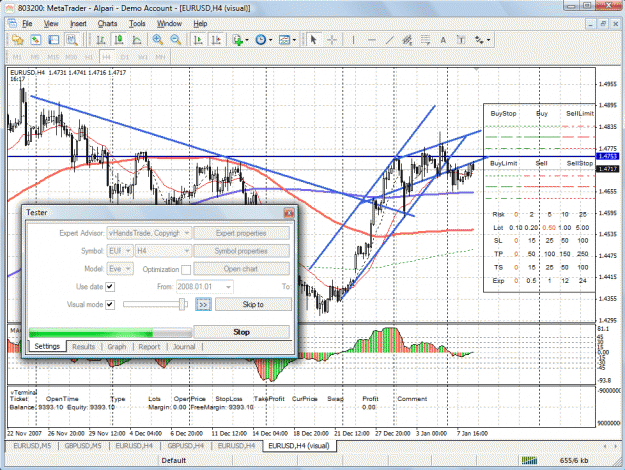Open the Tools menu
This screenshot has height=470, width=625.
click(x=137, y=24)
